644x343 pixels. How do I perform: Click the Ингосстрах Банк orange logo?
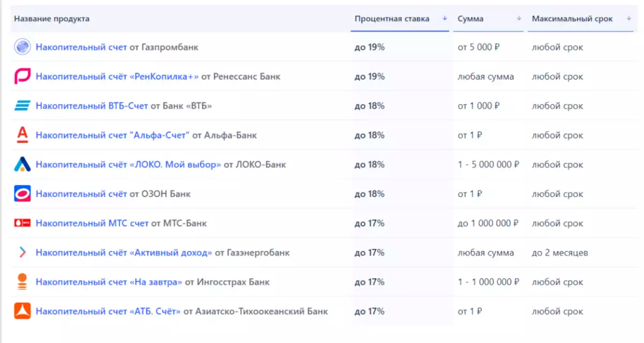(23, 282)
